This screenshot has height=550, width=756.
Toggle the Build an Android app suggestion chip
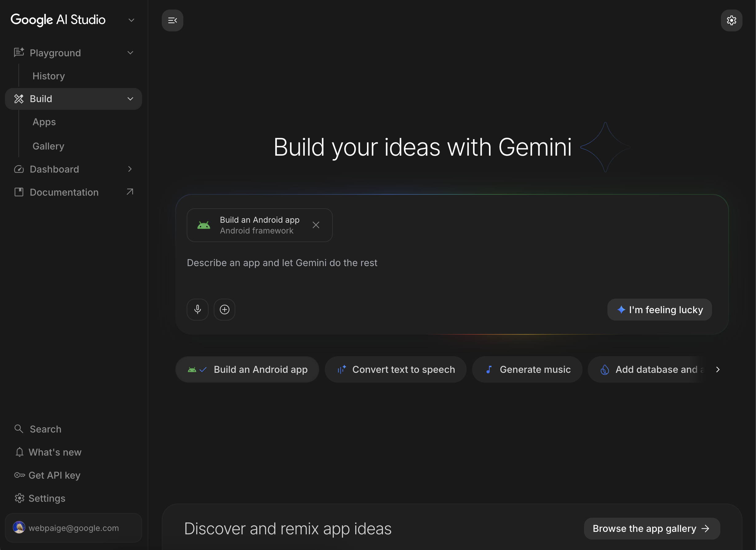point(247,369)
